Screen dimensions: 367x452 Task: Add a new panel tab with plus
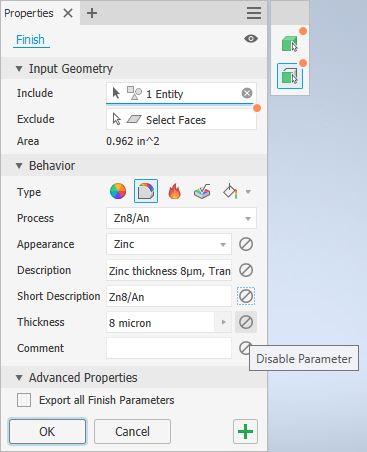pos(92,13)
